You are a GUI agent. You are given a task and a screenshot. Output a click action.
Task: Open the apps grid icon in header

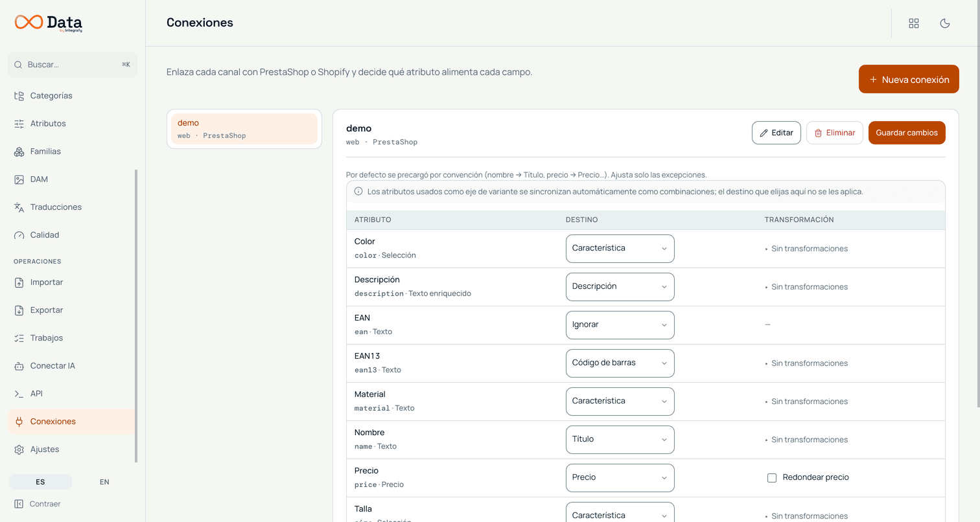[x=914, y=23]
